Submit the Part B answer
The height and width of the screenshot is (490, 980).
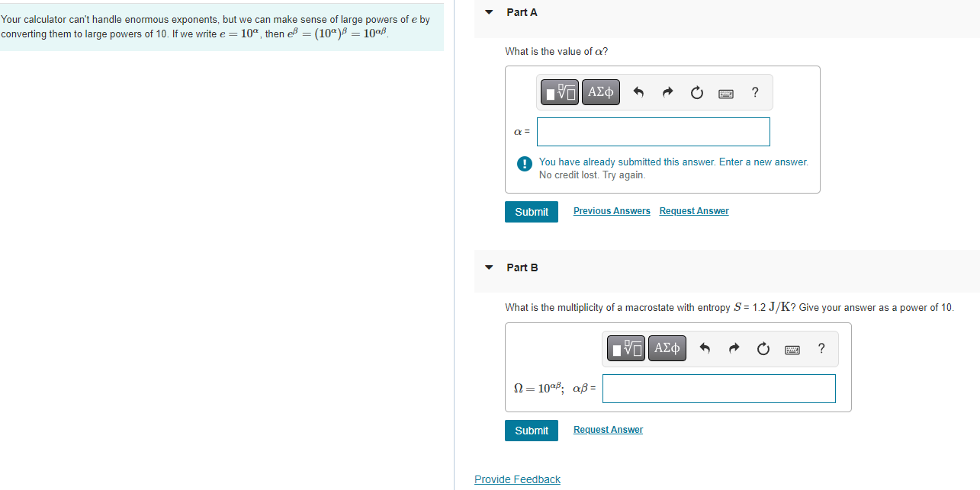(x=532, y=431)
